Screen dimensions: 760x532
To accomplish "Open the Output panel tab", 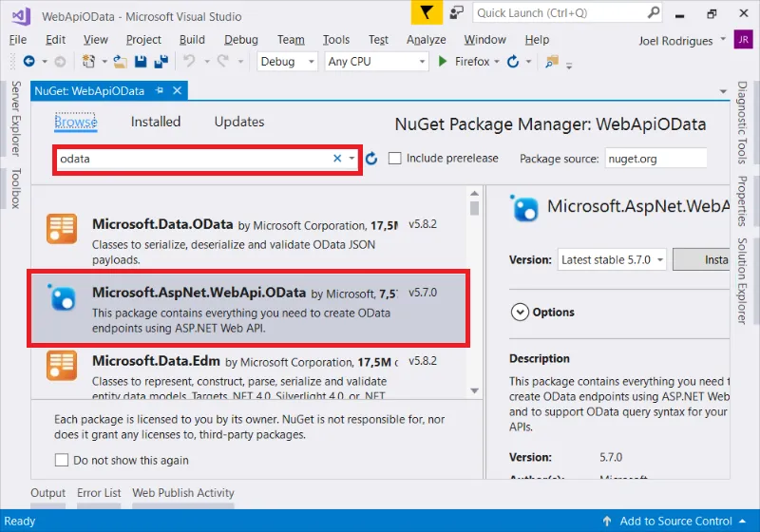I will 48,493.
